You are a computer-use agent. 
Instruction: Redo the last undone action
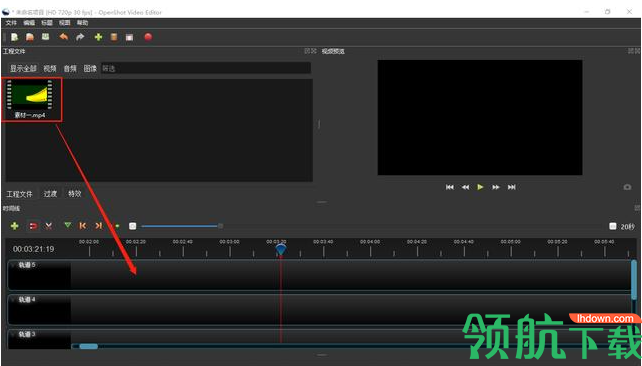pos(80,37)
